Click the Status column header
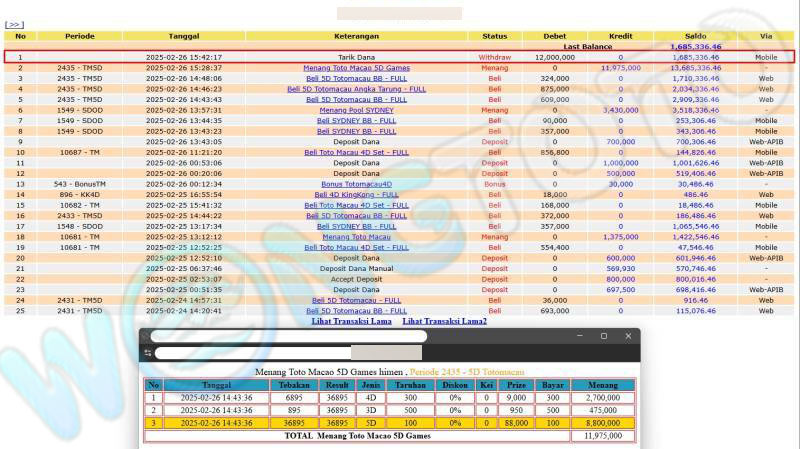This screenshot has height=449, width=800. [x=494, y=36]
